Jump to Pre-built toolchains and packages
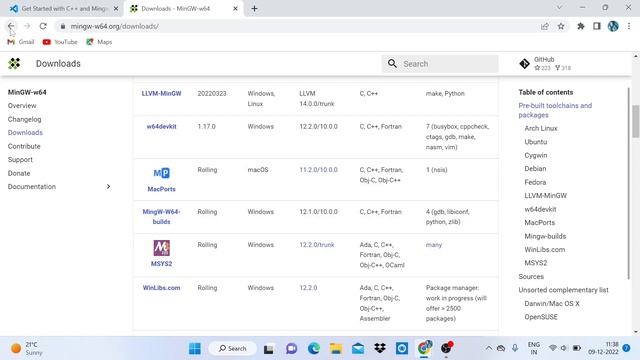Screen dimensions: 640x360 pyautogui.click(x=555, y=110)
